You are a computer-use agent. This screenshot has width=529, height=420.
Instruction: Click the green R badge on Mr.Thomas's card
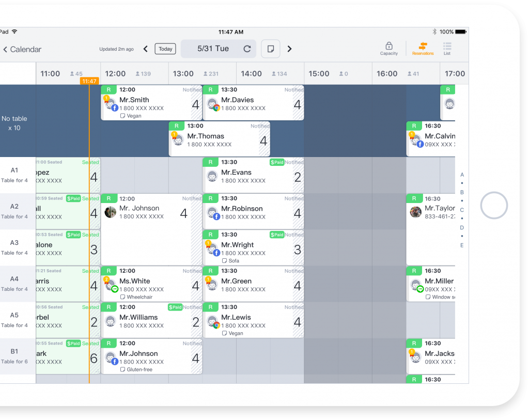(x=177, y=126)
